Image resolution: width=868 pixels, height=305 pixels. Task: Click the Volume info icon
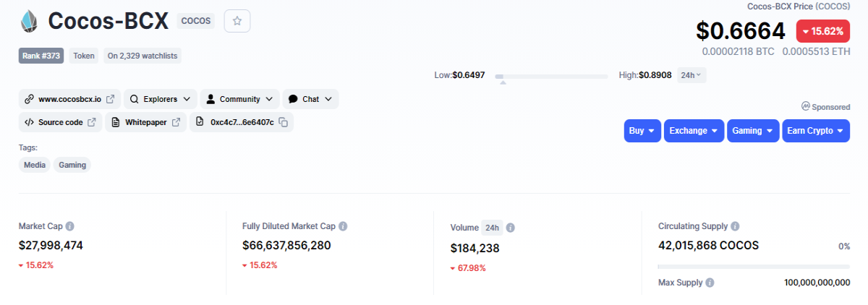click(x=510, y=228)
